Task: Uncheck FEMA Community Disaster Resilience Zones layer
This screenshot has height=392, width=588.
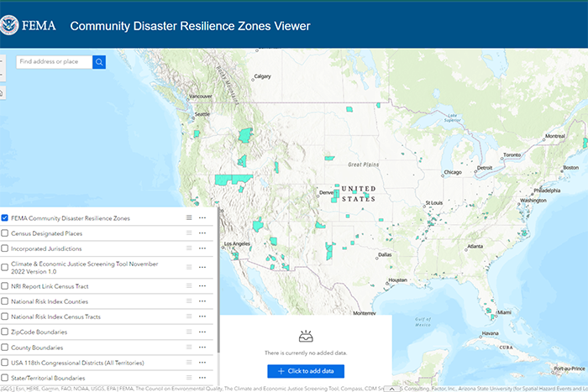Action: 5,218
